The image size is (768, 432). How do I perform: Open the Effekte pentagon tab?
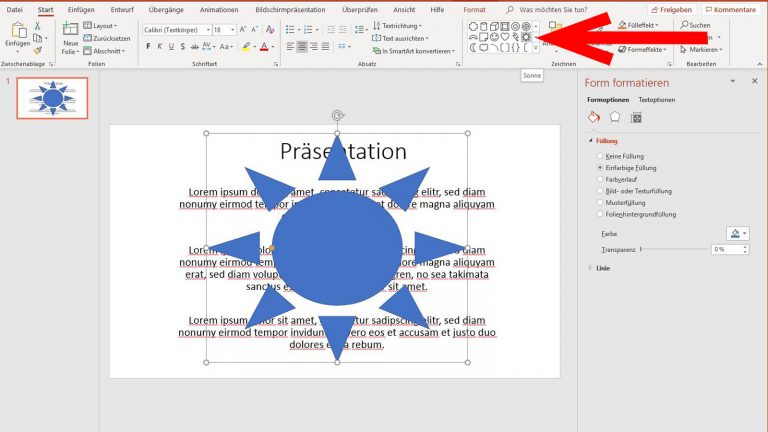click(x=615, y=117)
